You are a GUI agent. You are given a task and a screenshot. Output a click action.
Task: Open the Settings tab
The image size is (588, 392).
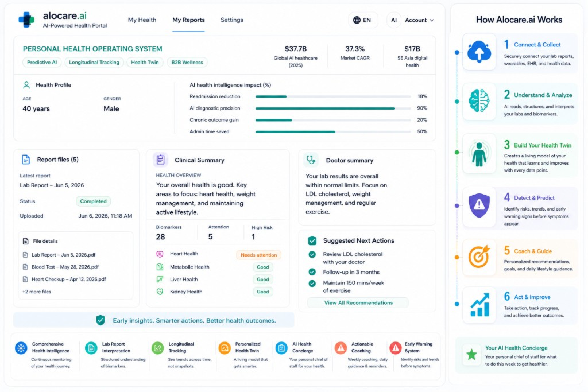pyautogui.click(x=232, y=20)
